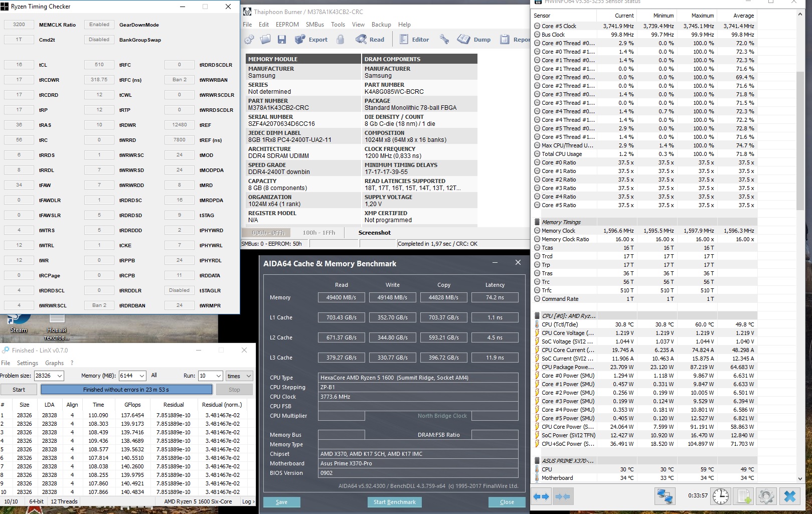Click the blue X icon in HWiNFO bottom bar
Screen dimensions: 812x514
click(790, 496)
